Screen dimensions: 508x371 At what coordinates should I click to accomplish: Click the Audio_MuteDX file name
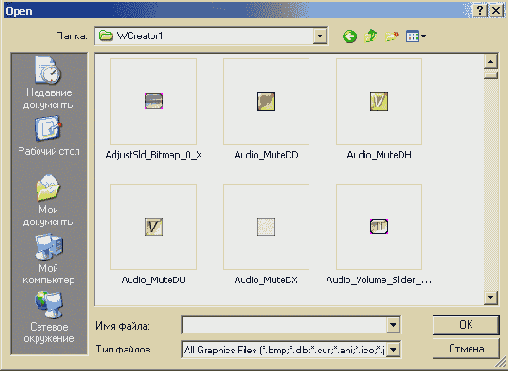pos(266,280)
